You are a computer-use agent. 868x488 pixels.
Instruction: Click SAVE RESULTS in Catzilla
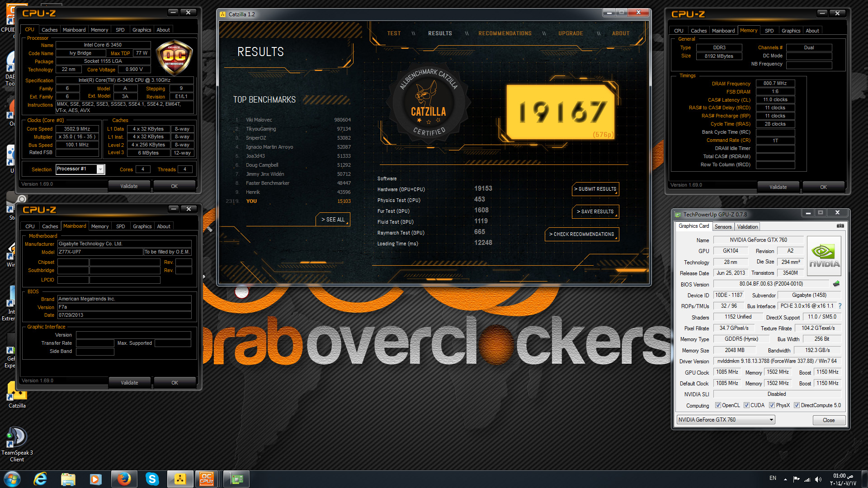[595, 212]
